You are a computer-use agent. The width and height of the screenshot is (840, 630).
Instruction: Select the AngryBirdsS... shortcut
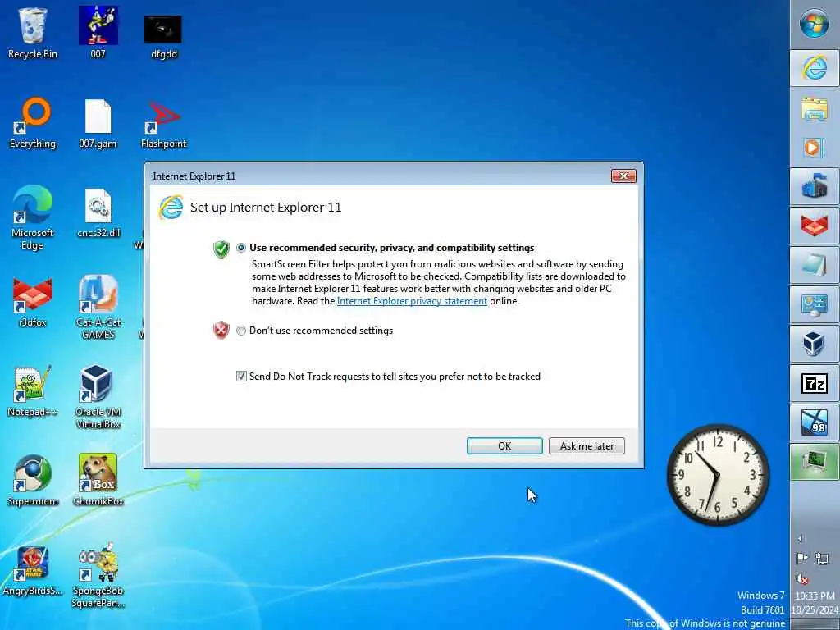click(33, 571)
